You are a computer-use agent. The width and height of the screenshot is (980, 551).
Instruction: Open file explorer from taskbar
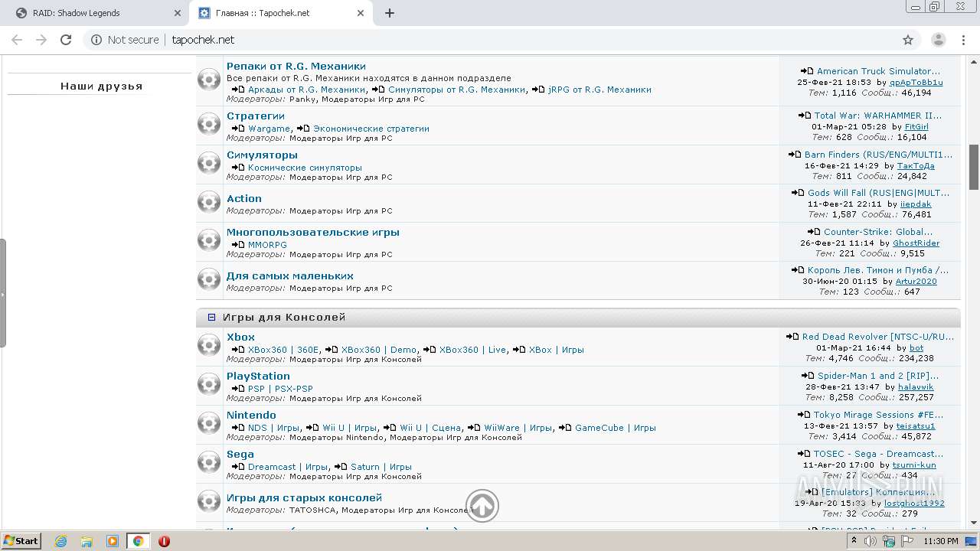(x=87, y=541)
